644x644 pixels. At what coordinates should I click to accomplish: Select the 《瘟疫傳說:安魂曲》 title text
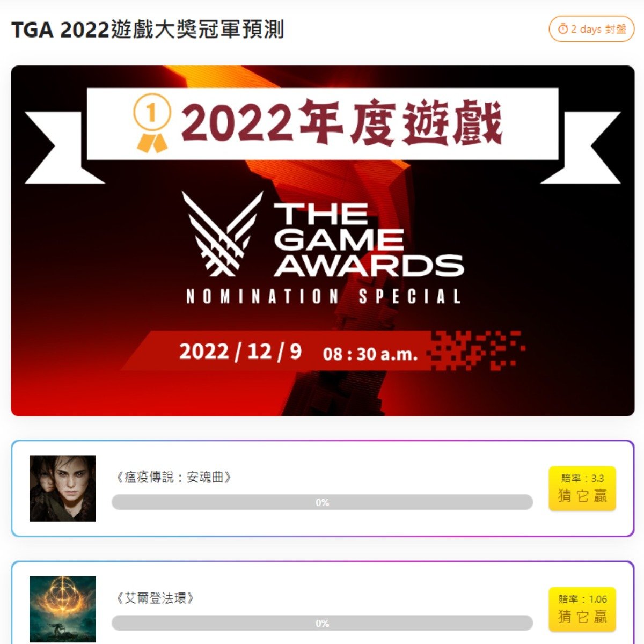tap(173, 477)
